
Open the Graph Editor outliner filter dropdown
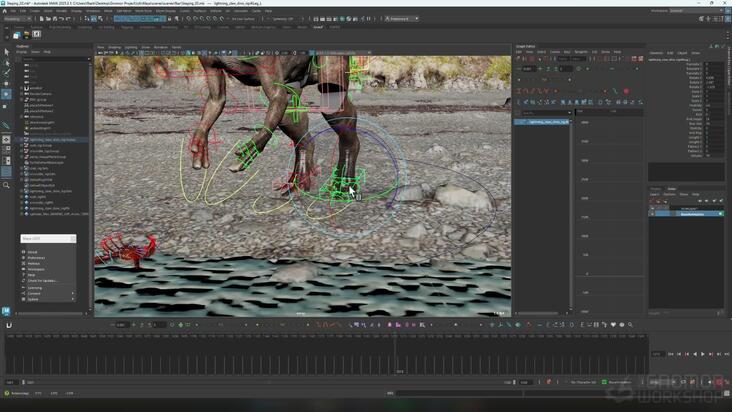(569, 113)
